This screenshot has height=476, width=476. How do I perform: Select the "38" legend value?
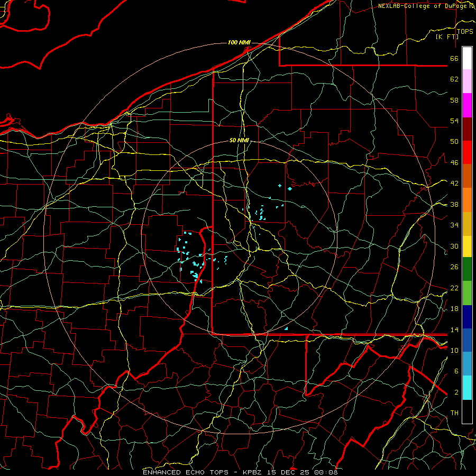(x=454, y=204)
